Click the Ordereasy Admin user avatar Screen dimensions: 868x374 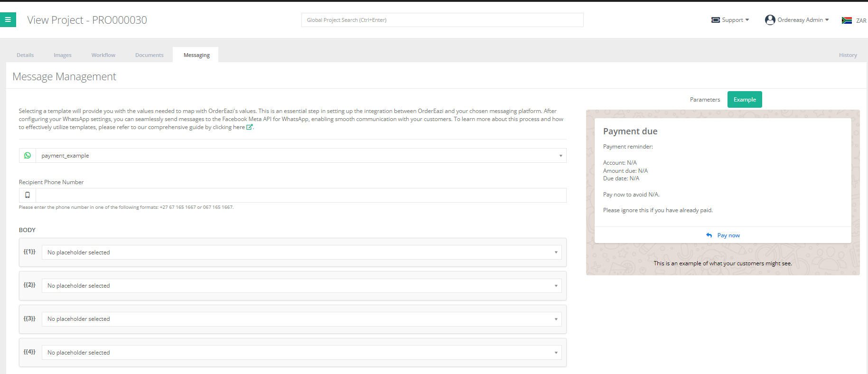tap(770, 20)
